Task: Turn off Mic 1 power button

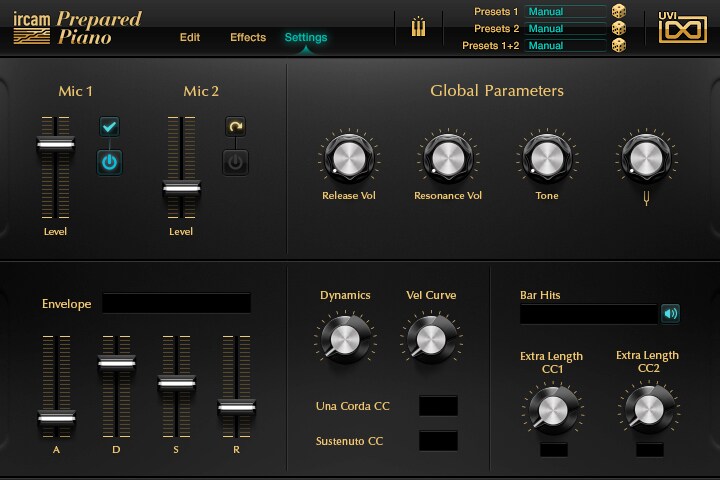Action: 109,162
